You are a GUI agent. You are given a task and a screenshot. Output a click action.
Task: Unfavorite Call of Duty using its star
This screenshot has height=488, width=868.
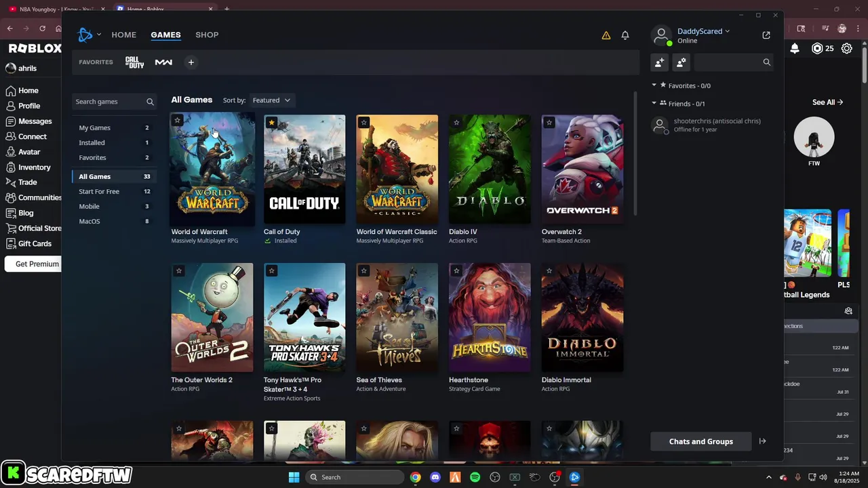tap(271, 123)
